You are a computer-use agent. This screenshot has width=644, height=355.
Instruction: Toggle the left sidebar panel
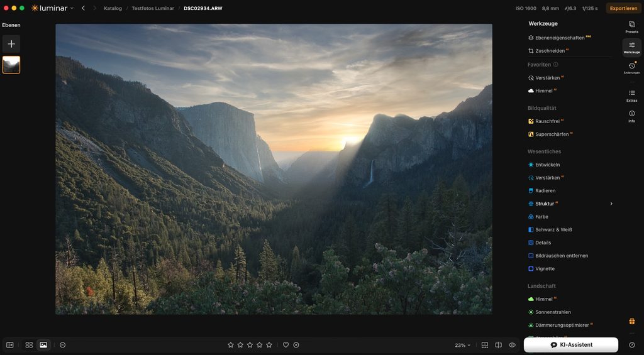tap(10, 345)
